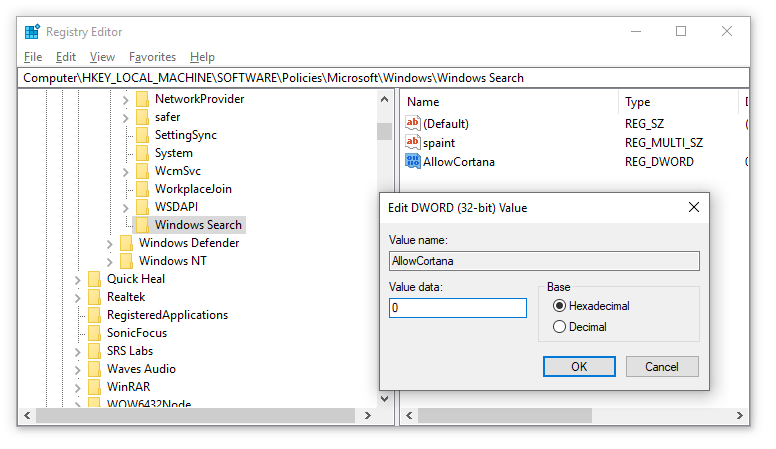Screen dimensions: 776x449
Task: Expand the WcmSvc key
Action: pyautogui.click(x=125, y=172)
